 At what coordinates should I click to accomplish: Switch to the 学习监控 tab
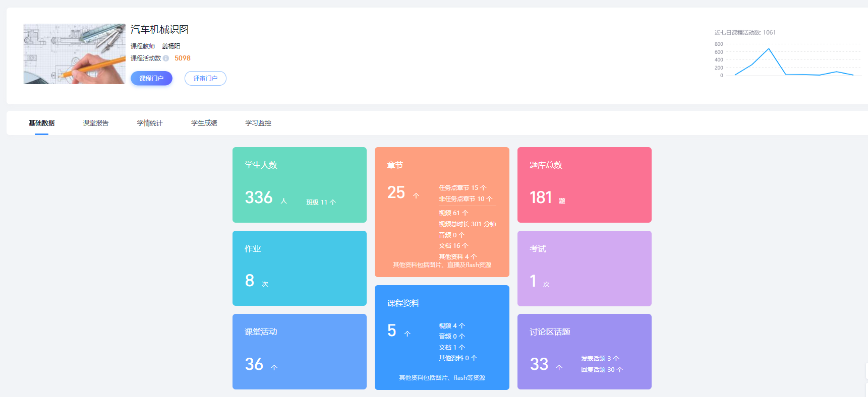click(x=258, y=123)
